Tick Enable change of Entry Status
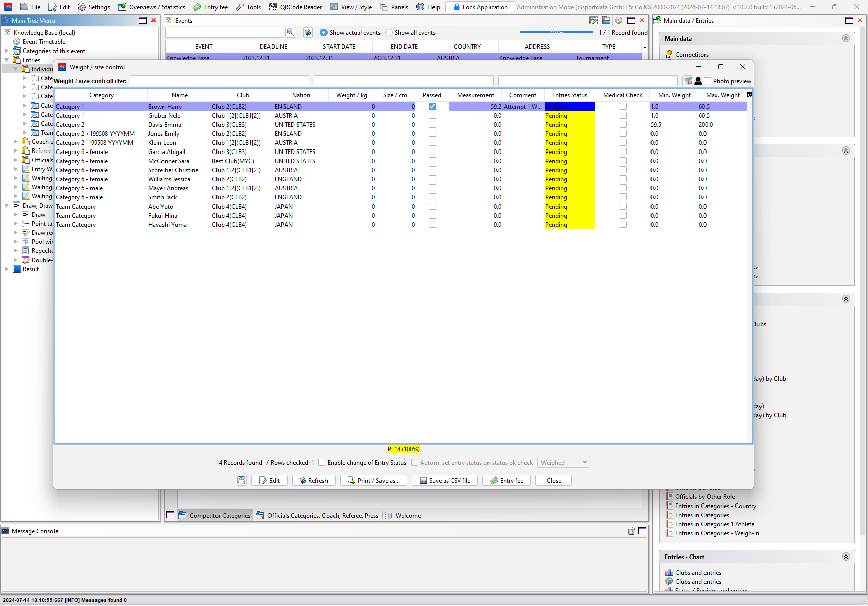868x606 pixels. 322,462
